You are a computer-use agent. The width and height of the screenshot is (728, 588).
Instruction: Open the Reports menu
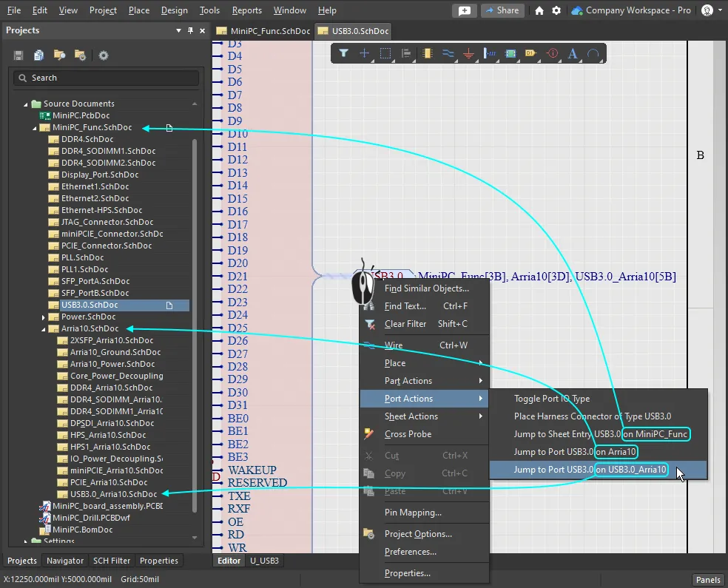(246, 10)
